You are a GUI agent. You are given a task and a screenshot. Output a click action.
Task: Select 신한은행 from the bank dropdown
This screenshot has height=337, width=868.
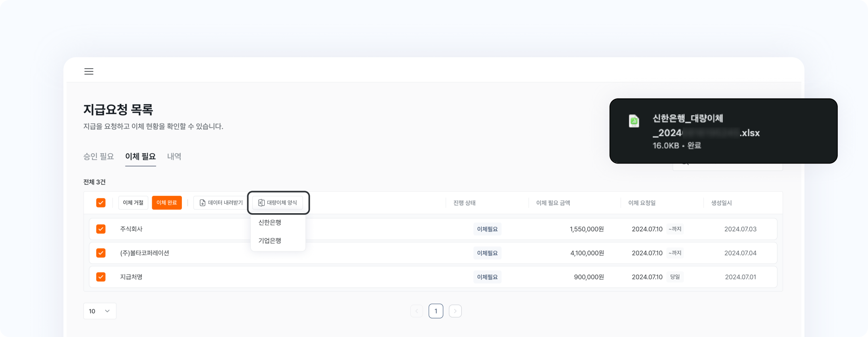(269, 222)
